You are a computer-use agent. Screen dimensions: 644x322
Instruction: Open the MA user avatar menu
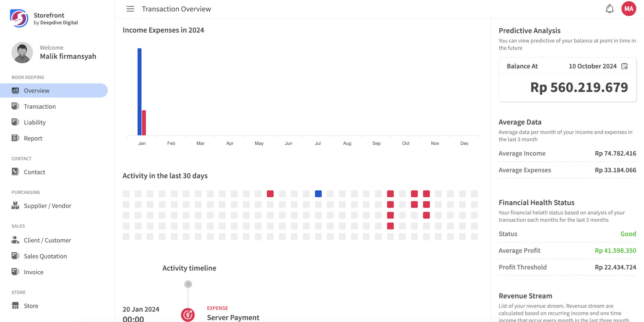click(x=628, y=9)
